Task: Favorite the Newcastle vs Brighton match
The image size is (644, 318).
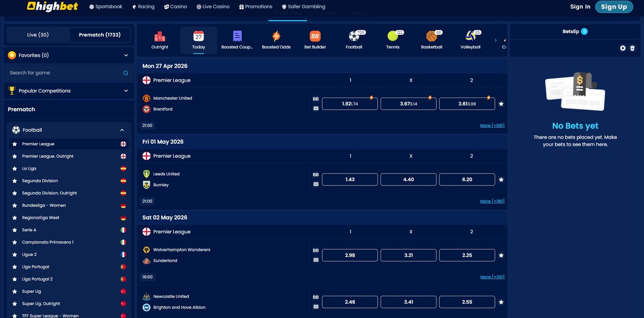Action: [x=501, y=302]
